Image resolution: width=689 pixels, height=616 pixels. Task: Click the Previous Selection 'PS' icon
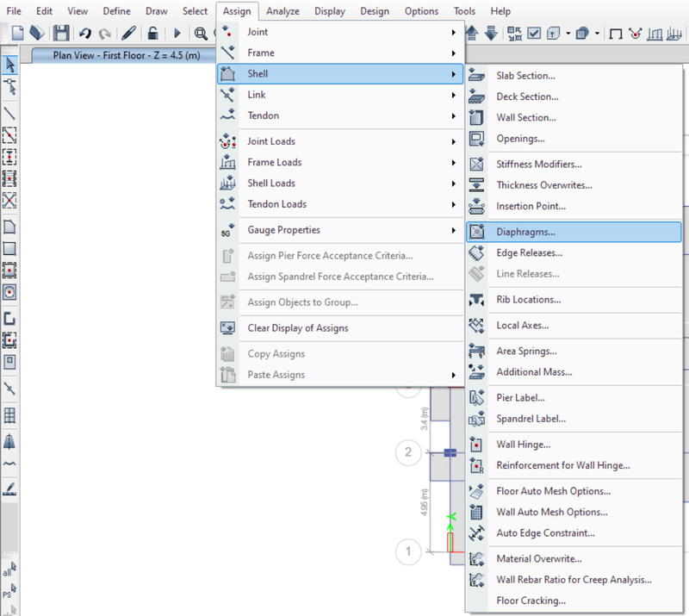[9, 590]
